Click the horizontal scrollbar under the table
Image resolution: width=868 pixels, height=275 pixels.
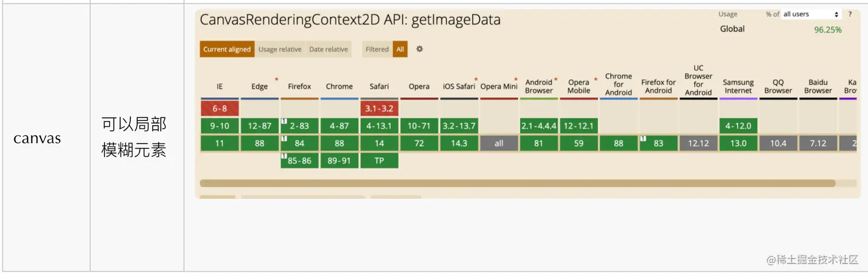coord(517,183)
